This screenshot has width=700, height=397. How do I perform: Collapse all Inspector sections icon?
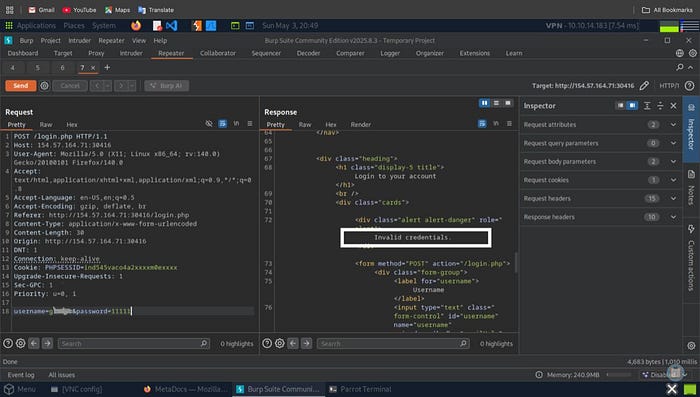(x=660, y=106)
